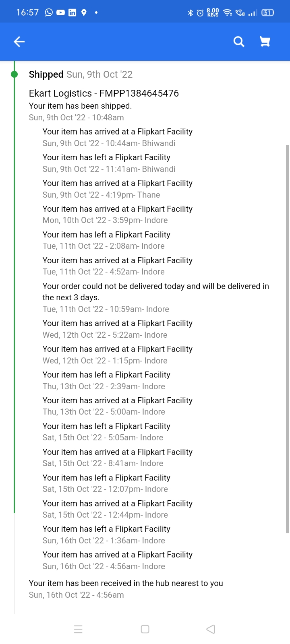290x644 pixels.
Task: Open recent apps with the three-line button
Action: (x=78, y=629)
